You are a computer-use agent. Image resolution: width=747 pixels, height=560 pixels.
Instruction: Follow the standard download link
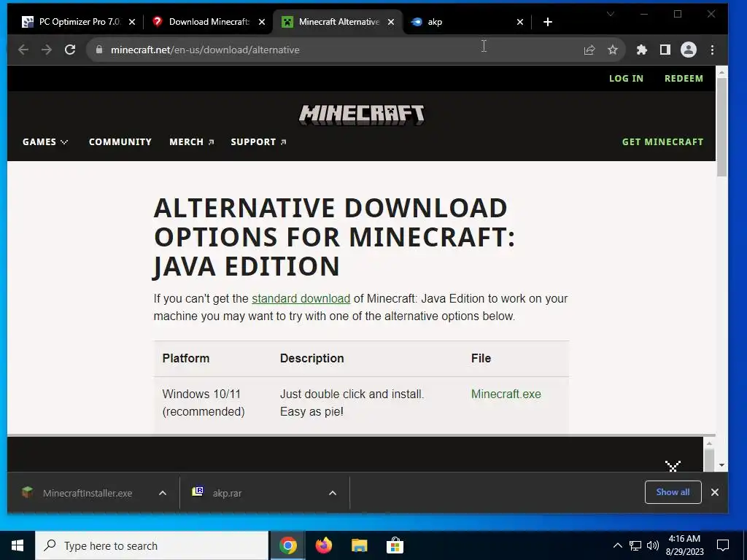(301, 298)
